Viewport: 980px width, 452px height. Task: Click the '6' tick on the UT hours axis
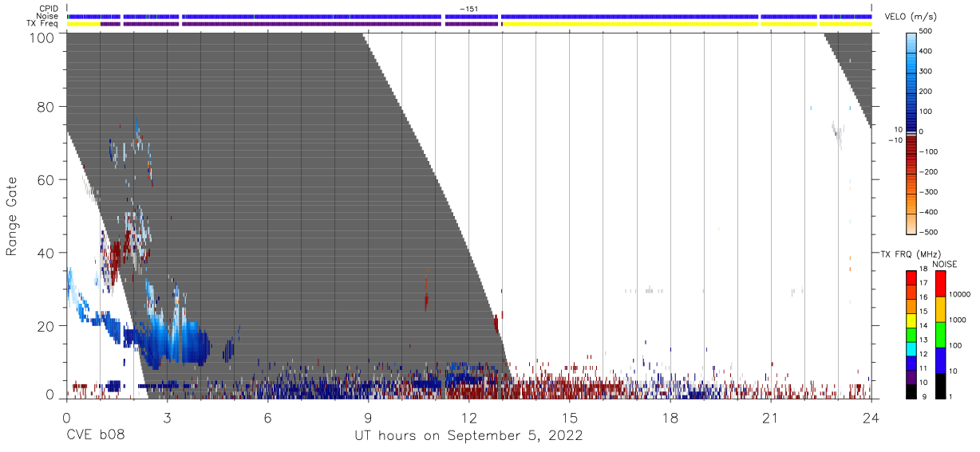click(267, 417)
